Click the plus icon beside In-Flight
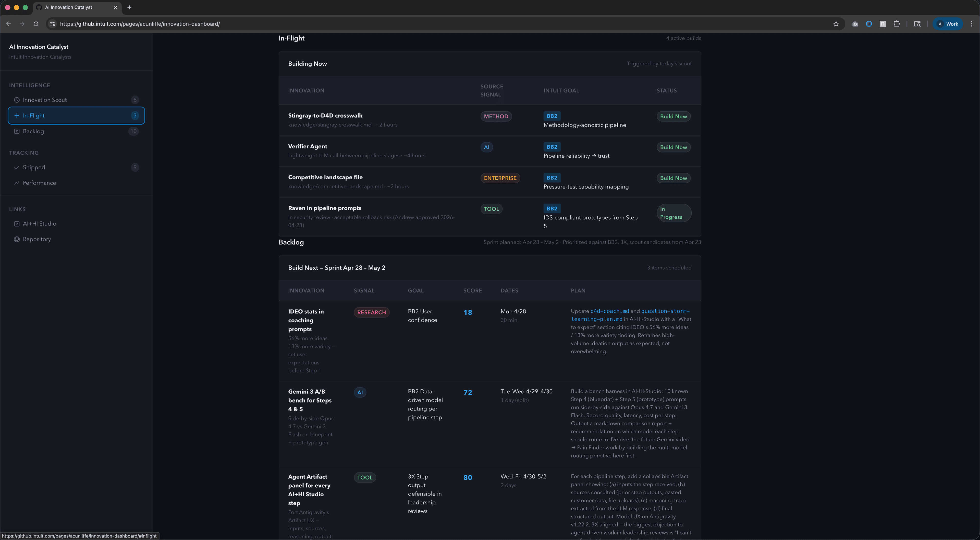 17,115
